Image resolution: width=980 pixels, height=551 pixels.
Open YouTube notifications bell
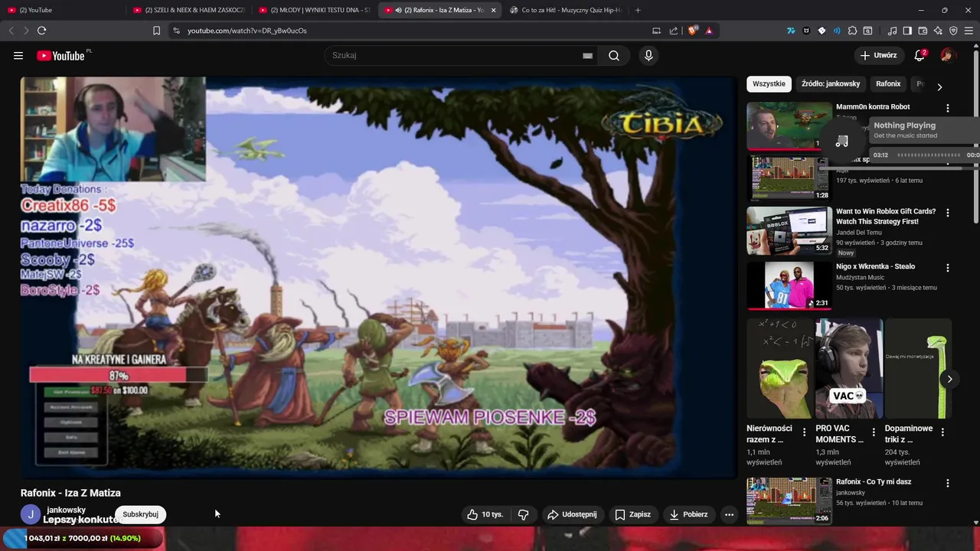(x=920, y=55)
